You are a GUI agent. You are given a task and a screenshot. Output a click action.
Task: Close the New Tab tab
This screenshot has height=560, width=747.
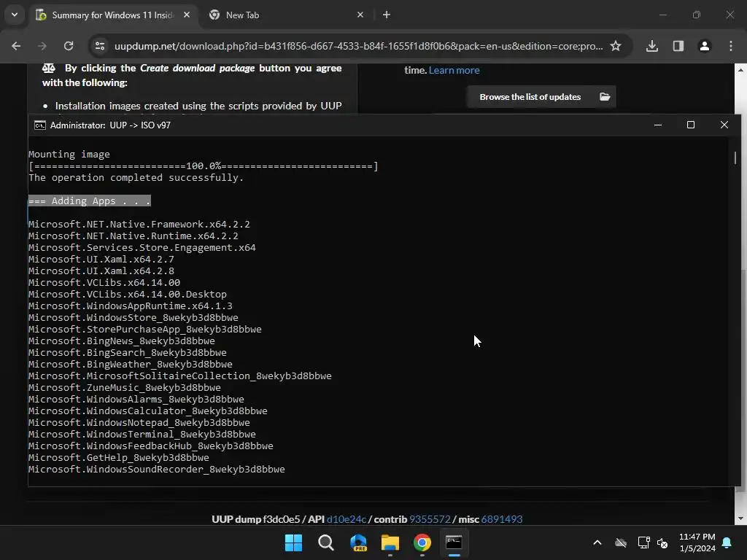coord(360,15)
